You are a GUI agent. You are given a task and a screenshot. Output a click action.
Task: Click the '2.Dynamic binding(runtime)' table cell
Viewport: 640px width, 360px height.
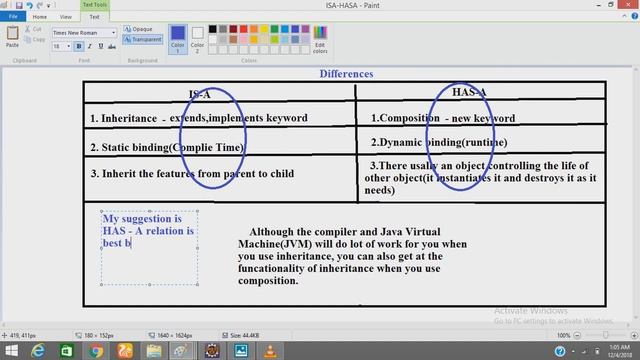pos(439,142)
